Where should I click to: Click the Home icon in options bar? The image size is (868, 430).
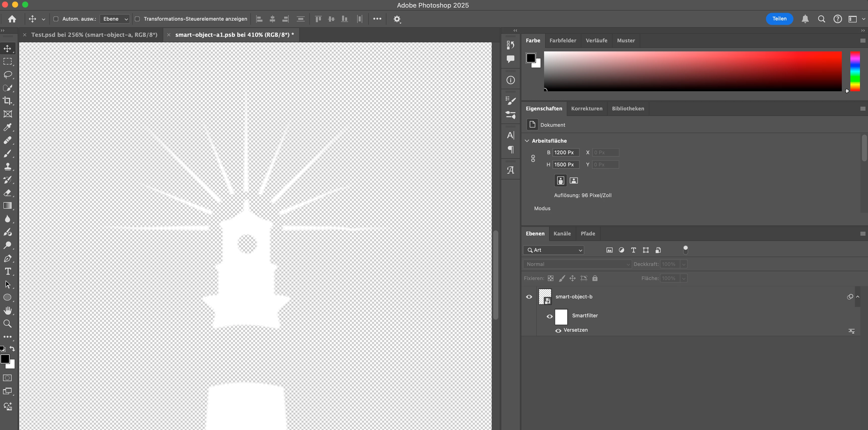(x=12, y=19)
